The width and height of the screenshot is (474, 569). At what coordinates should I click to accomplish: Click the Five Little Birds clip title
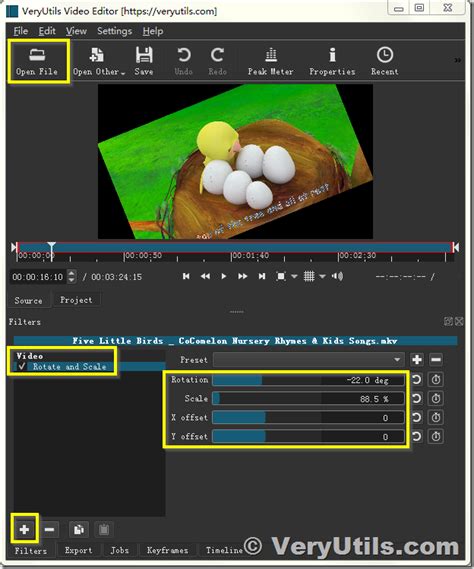(x=235, y=341)
